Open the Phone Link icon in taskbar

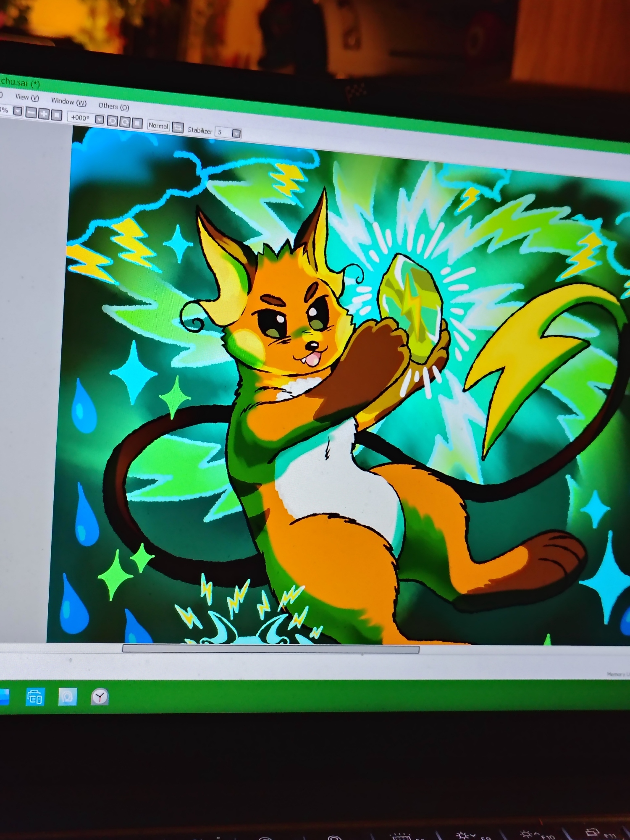point(35,697)
